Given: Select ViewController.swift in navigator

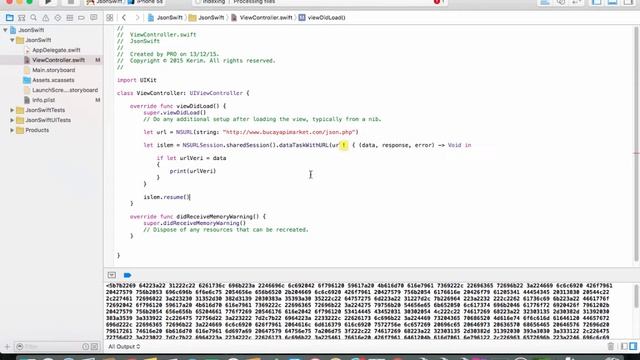Looking at the screenshot, I should (51, 60).
